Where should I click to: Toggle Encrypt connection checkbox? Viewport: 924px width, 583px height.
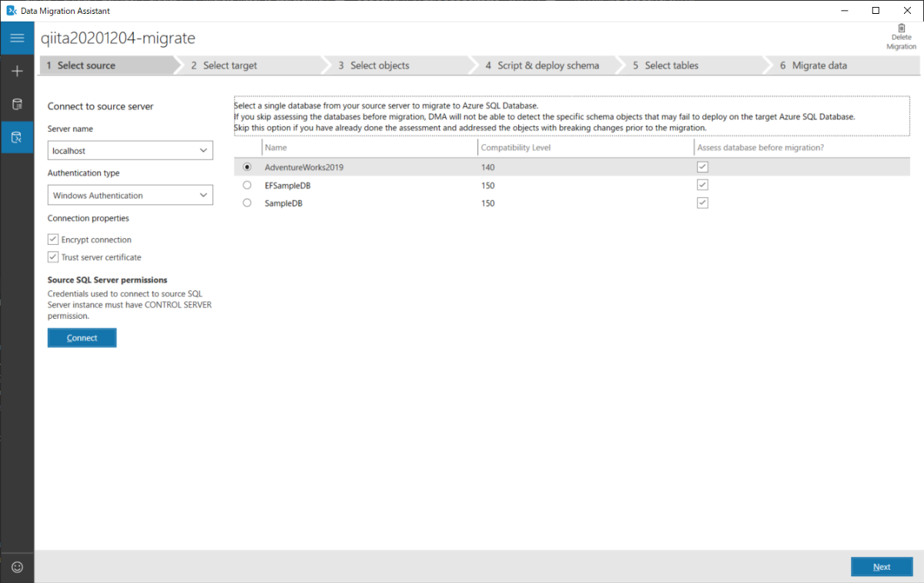53,240
